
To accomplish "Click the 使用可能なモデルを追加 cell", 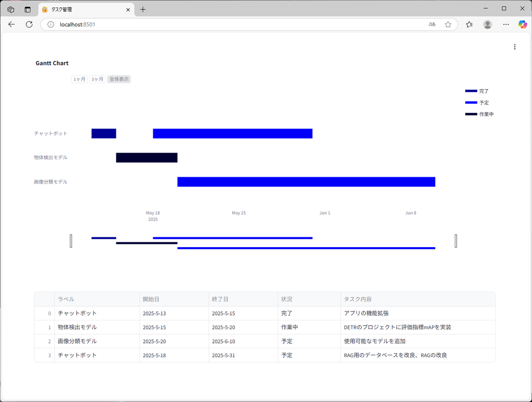I will click(x=418, y=341).
